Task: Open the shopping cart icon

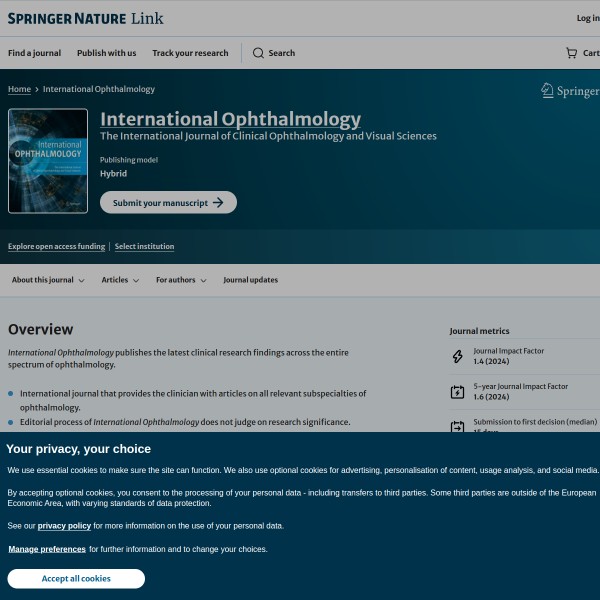Action: 571,53
